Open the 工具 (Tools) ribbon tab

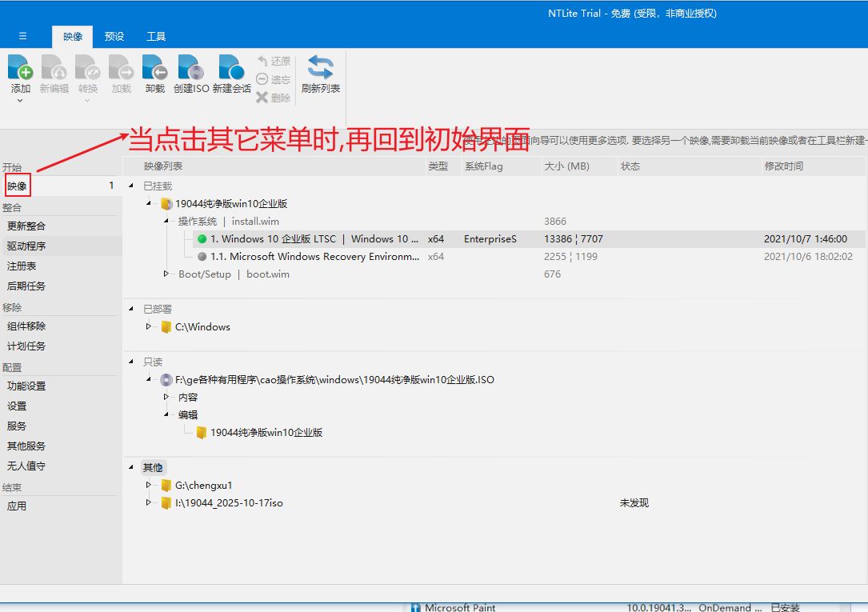(156, 37)
